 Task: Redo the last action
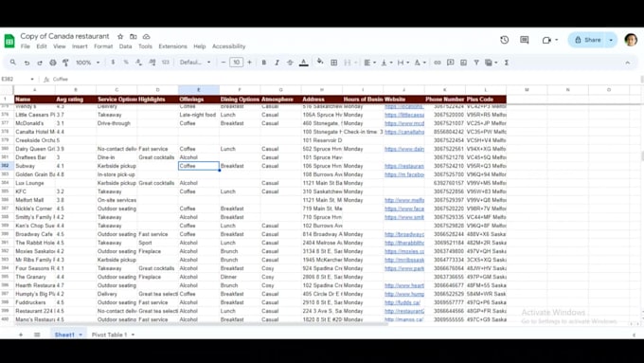click(x=40, y=63)
